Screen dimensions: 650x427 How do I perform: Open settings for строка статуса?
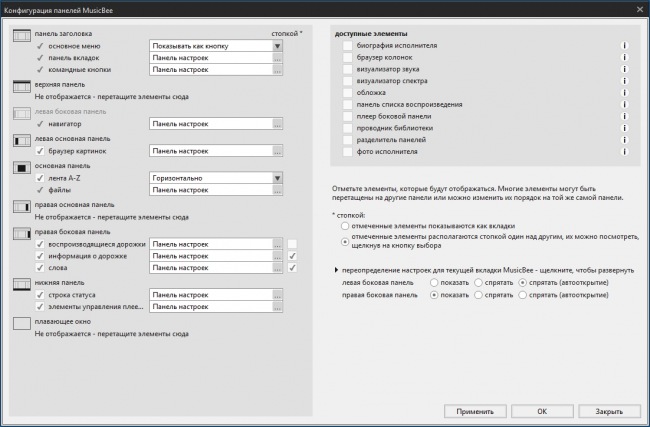coord(277,295)
